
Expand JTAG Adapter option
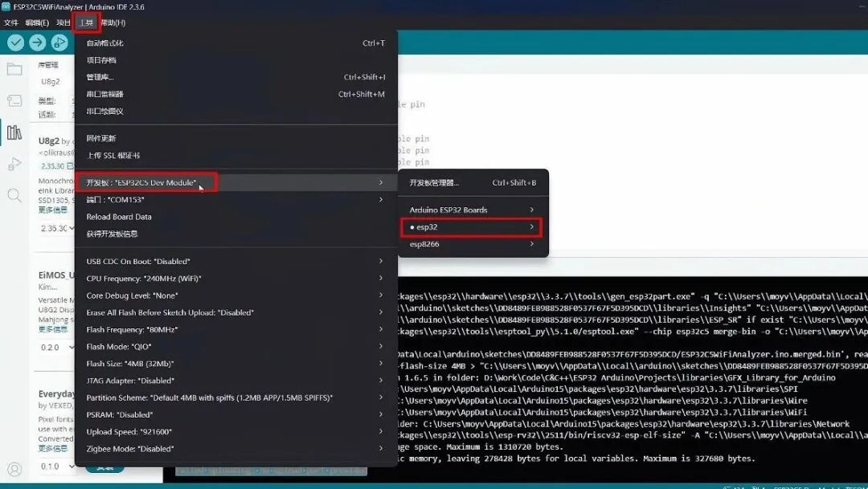[x=235, y=381]
